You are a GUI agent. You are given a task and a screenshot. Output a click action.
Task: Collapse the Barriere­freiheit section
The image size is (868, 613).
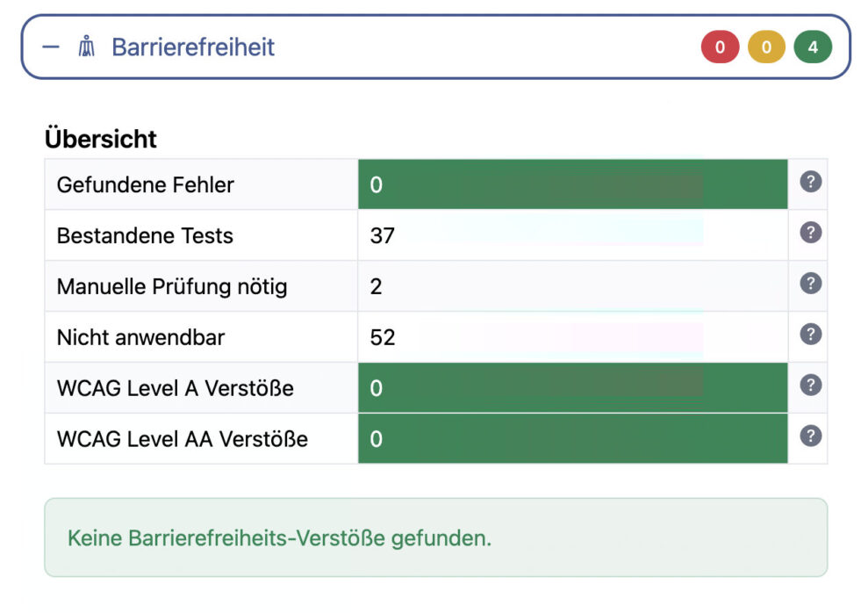[x=49, y=46]
